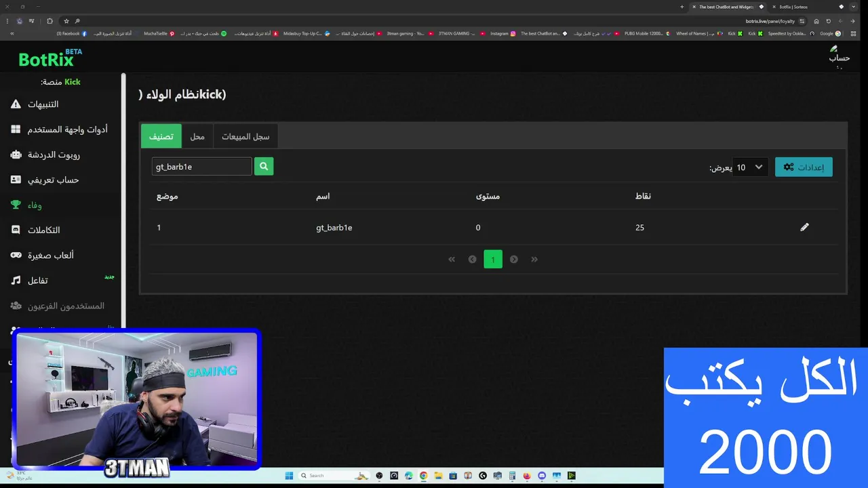Open حساب تعريفي profile section
This screenshot has width=868, height=488.
point(45,180)
